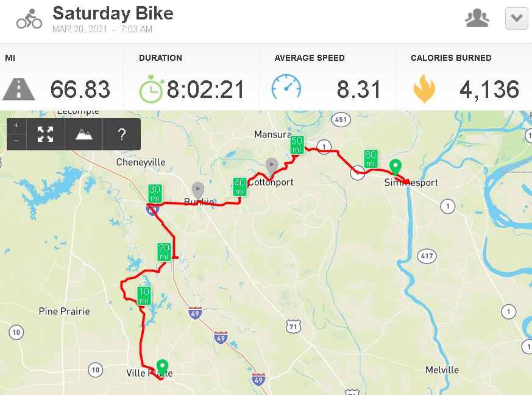Click the bicycle activity icon

tap(29, 19)
